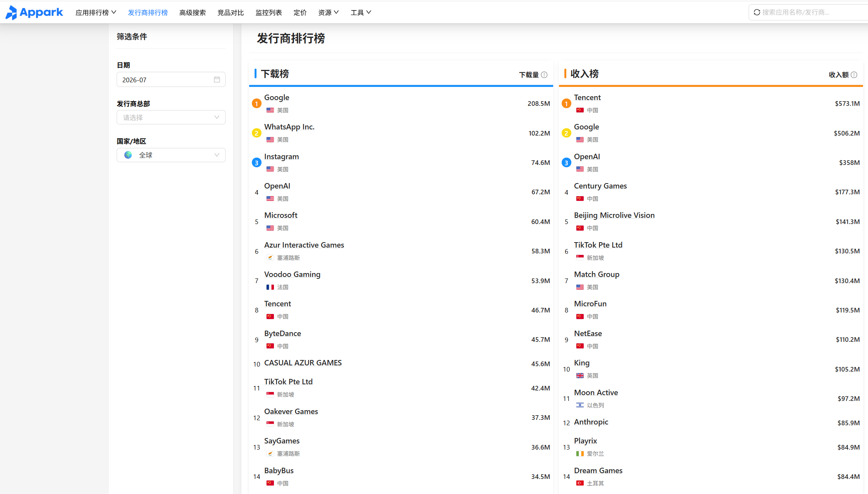The image size is (868, 494).
Task: Click the 下载榜 section heading
Action: 275,74
